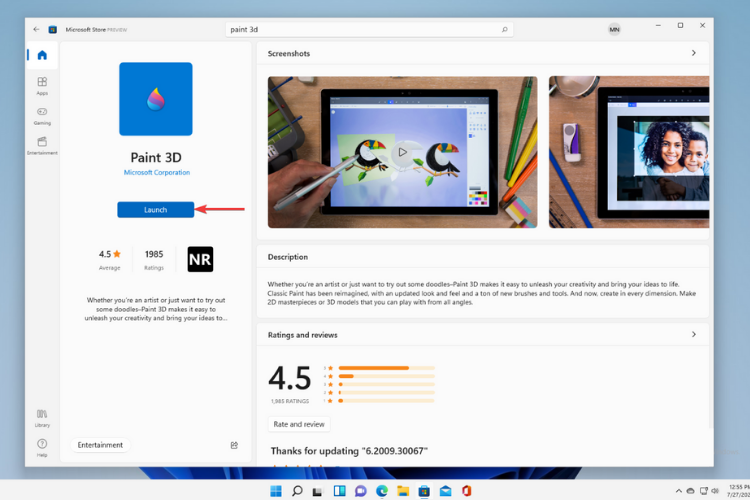Open Windows Start menu on taskbar
This screenshot has height=500, width=750.
tap(276, 491)
